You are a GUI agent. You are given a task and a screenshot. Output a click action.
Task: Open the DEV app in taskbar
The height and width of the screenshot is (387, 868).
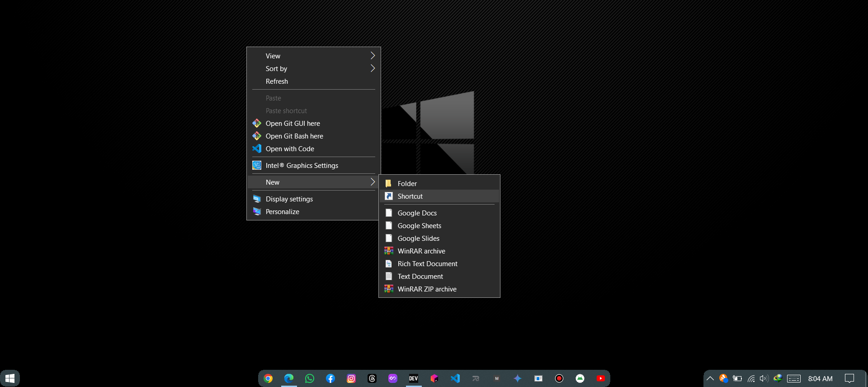[x=414, y=378]
